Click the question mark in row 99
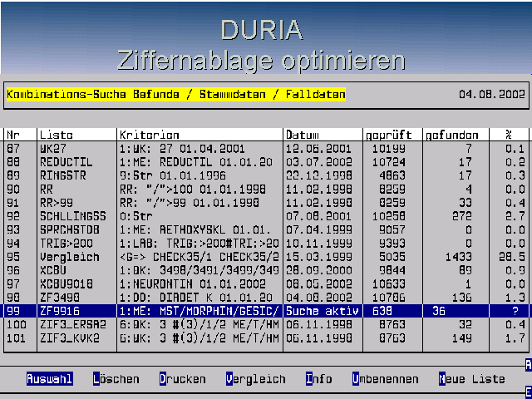This screenshot has width=532, height=399. [515, 311]
